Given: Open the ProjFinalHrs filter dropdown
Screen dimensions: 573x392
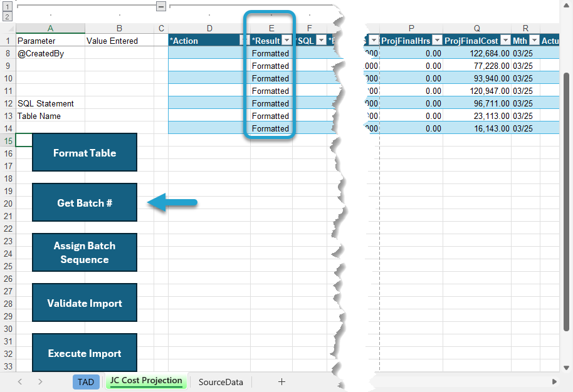Looking at the screenshot, I should point(437,40).
